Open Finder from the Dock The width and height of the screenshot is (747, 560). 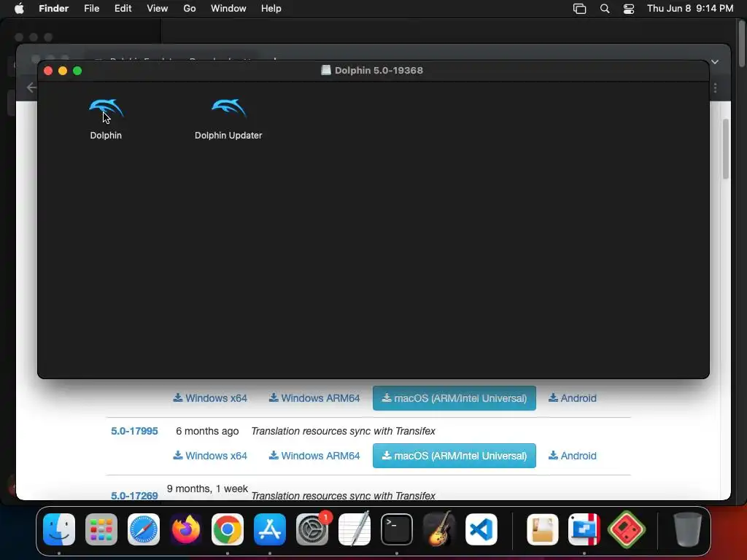59,529
